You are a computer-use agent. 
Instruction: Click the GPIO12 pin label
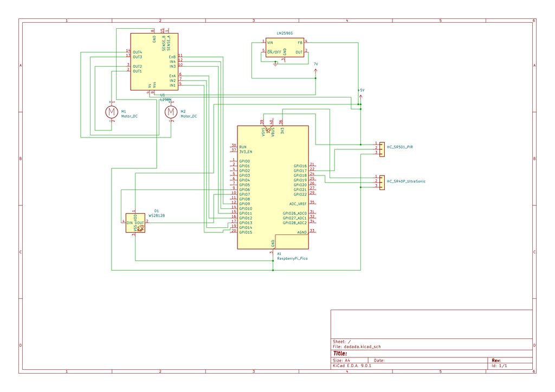246,218
